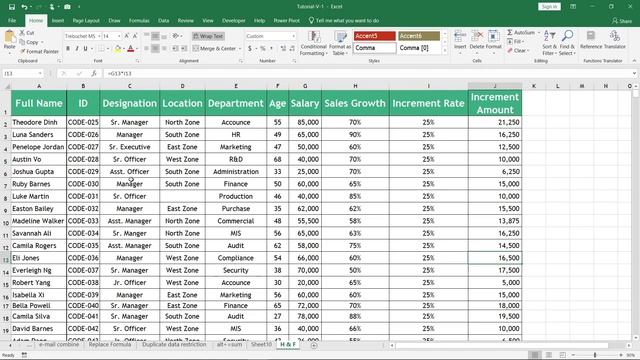Click the zoom slider in status bar

coord(596,355)
